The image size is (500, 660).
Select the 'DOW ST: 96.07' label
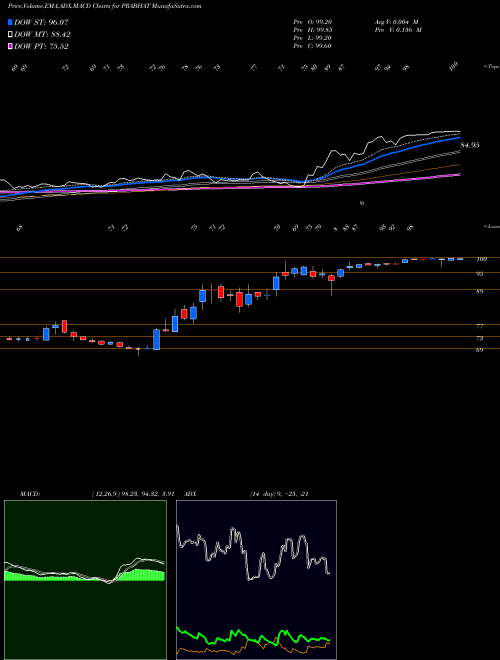pos(41,23)
